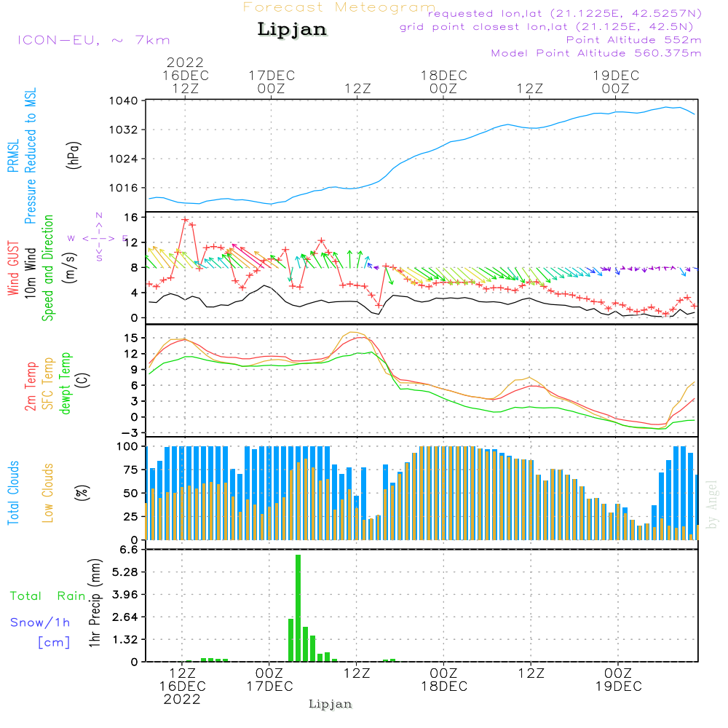Click the highest red wind gust marker
Image resolution: width=728 pixels, height=728 pixels.
coord(185,219)
